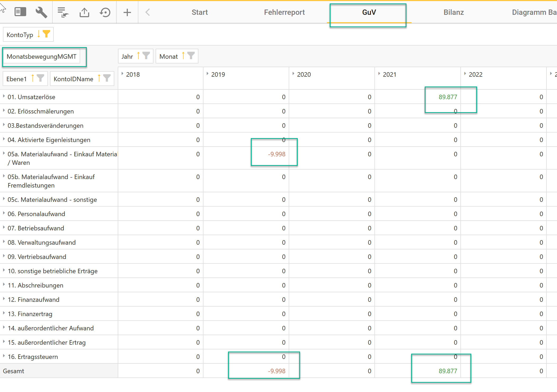Click the KontoIDName field button
This screenshot has width=557, height=392.
(73, 79)
